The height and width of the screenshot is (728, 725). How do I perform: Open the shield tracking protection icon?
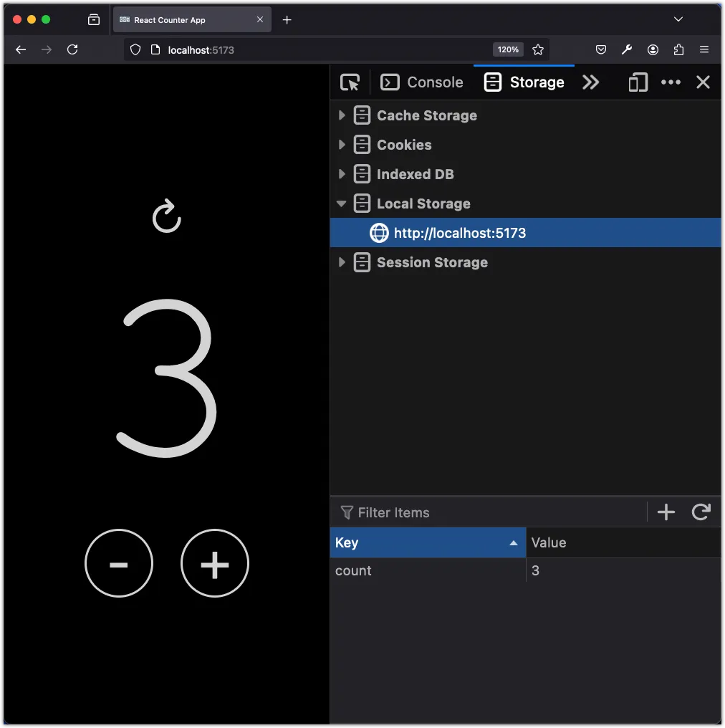click(x=135, y=49)
